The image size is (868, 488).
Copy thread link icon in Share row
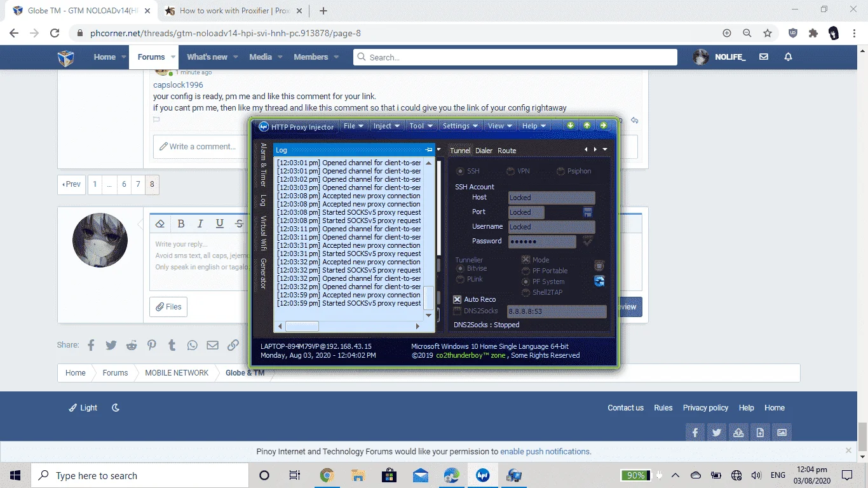tap(233, 345)
